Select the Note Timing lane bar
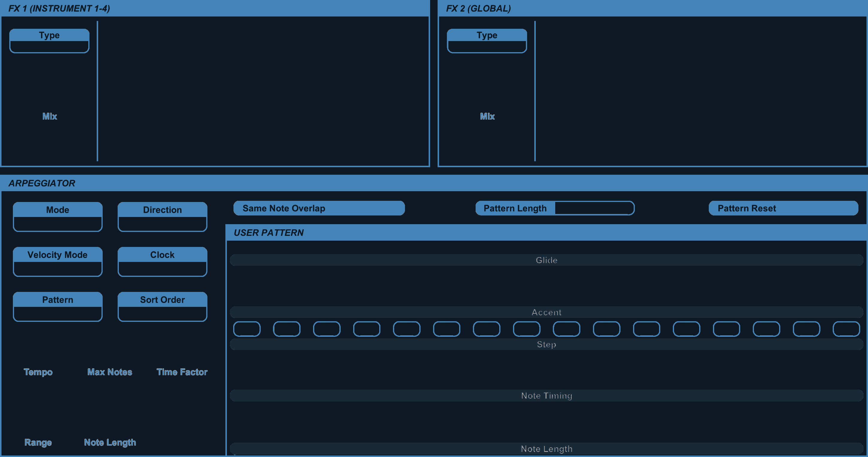The image size is (868, 457). click(x=546, y=396)
